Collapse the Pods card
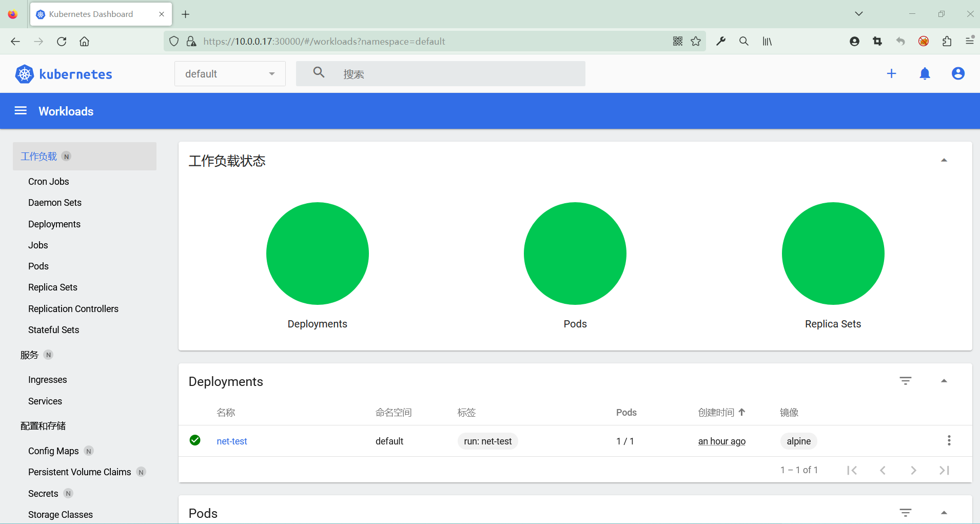The width and height of the screenshot is (980, 524). pyautogui.click(x=944, y=512)
